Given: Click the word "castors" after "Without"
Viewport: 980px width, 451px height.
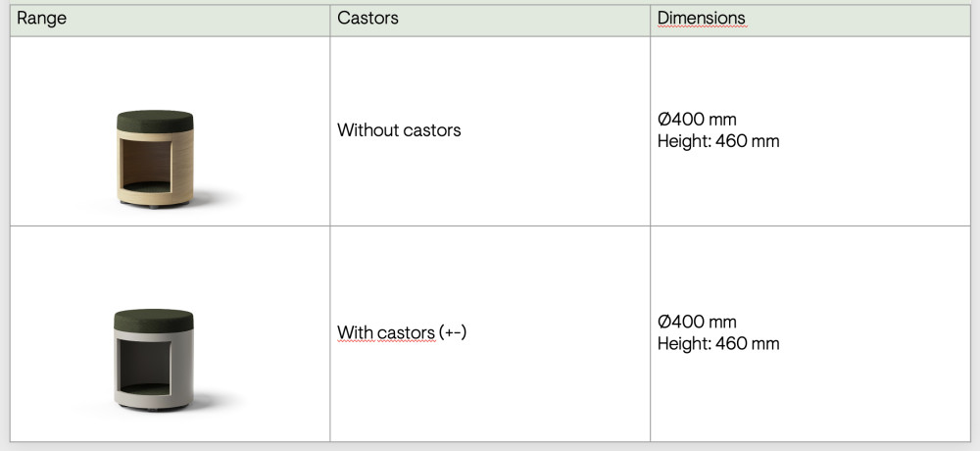Looking at the screenshot, I should pyautogui.click(x=431, y=129).
